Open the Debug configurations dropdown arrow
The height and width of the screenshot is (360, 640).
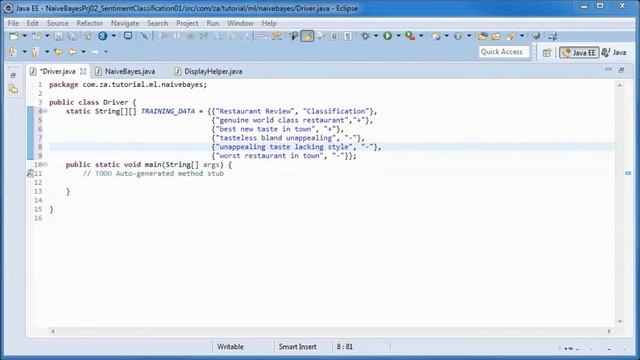(x=376, y=36)
